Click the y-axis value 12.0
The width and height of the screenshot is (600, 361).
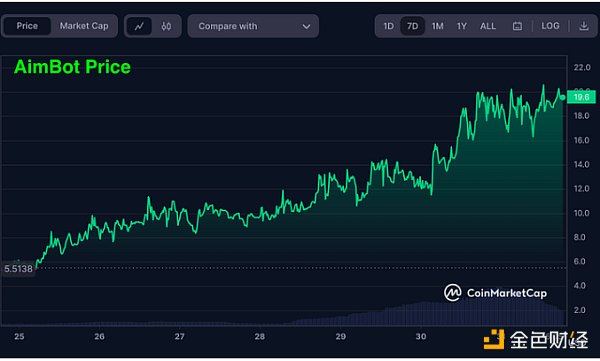click(582, 188)
